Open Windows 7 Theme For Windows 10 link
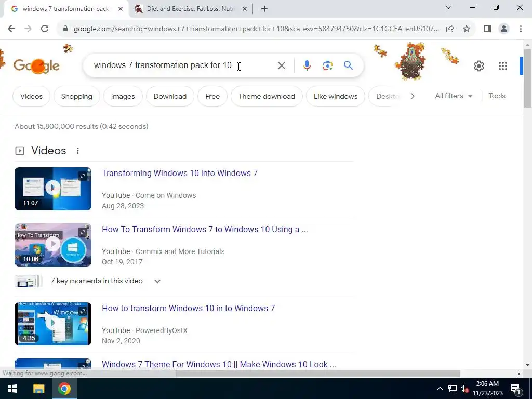This screenshot has height=399, width=532. [x=219, y=364]
